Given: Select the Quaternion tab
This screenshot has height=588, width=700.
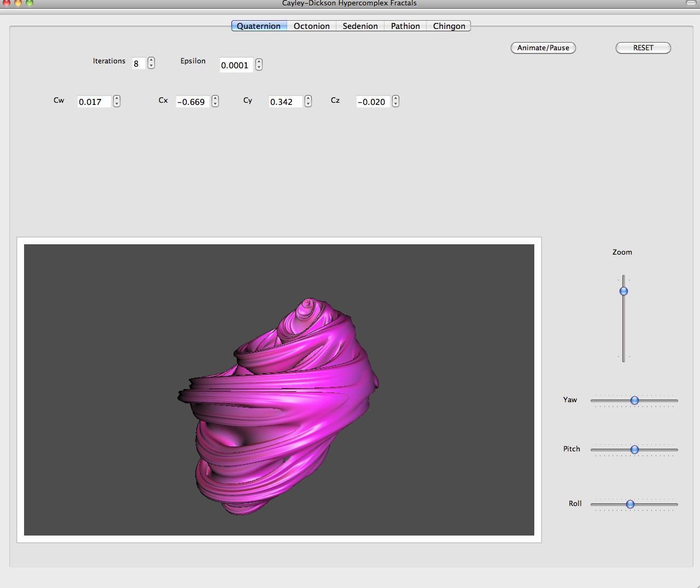Looking at the screenshot, I should [x=259, y=26].
